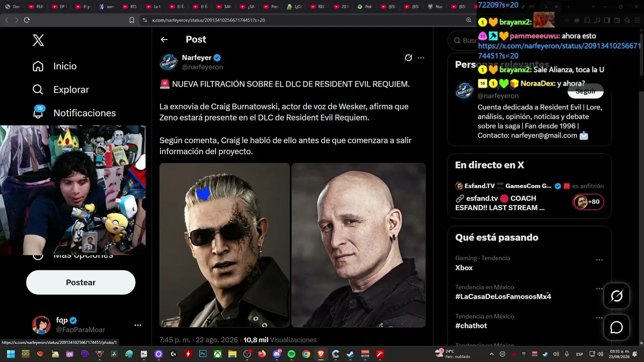Click the browser back arrow

coord(7,20)
